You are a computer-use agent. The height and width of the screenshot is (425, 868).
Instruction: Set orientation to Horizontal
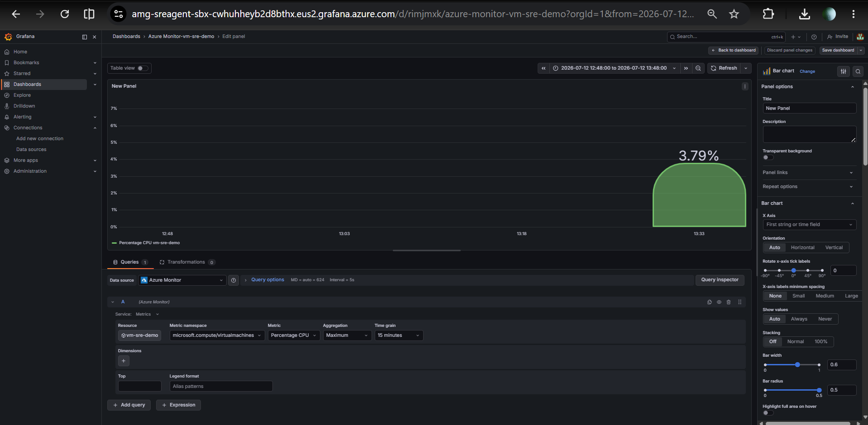point(802,248)
